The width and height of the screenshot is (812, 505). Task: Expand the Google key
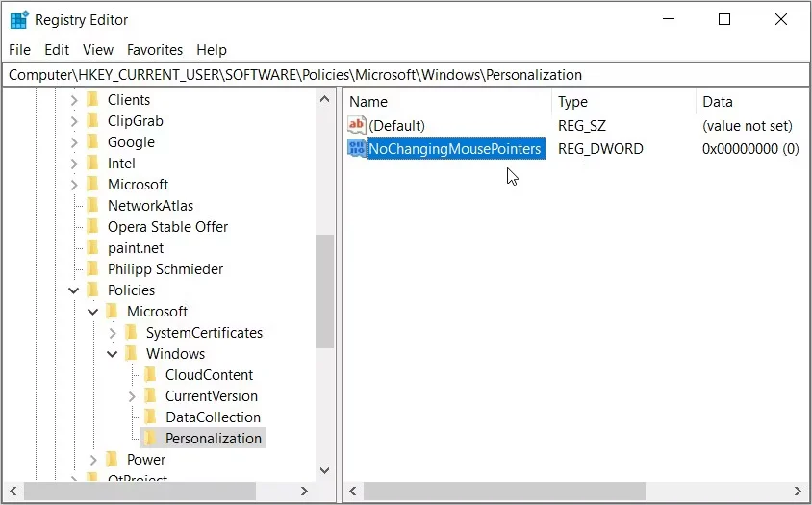74,142
